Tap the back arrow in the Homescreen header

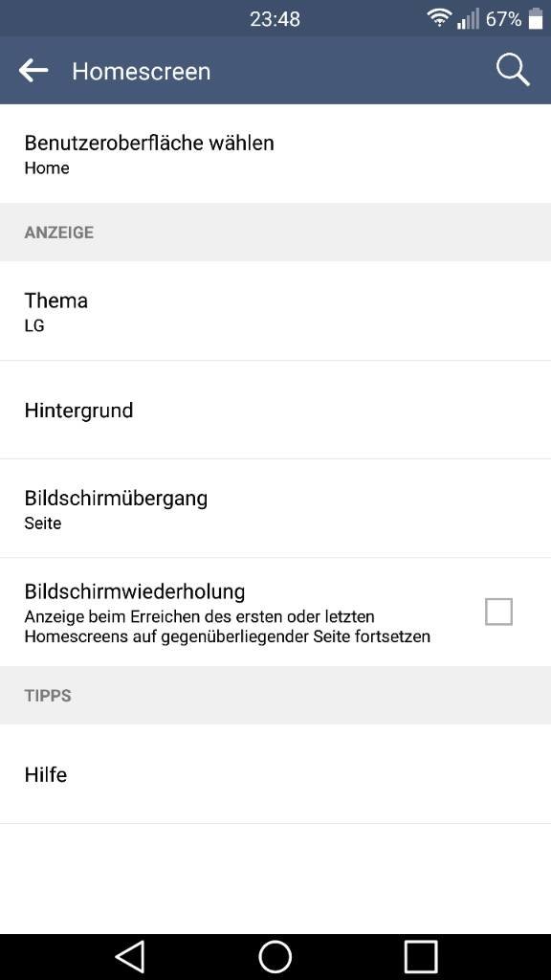tap(33, 71)
